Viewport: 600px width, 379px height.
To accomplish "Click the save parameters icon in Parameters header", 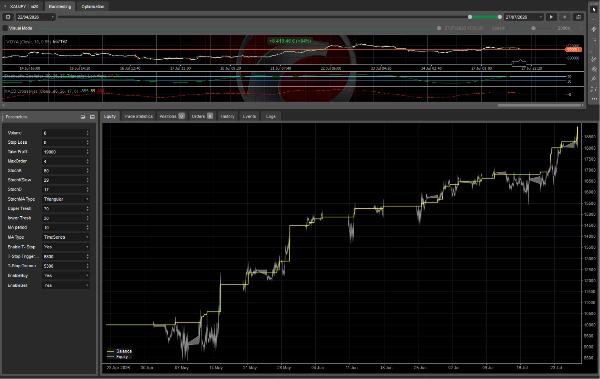I will (x=92, y=117).
